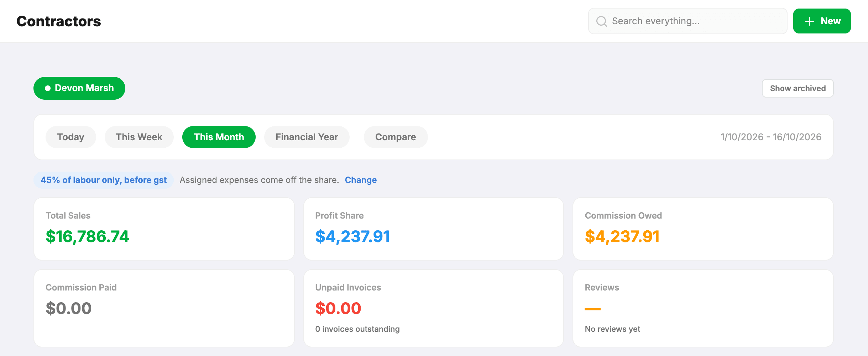This screenshot has height=356, width=868.
Task: Switch to This Week period
Action: coord(139,137)
